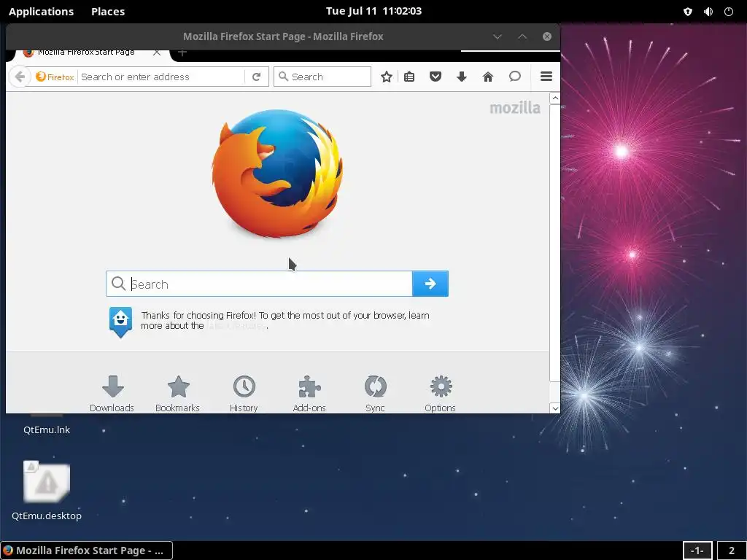
Task: Open the Hello chat bubble icon
Action: click(514, 76)
